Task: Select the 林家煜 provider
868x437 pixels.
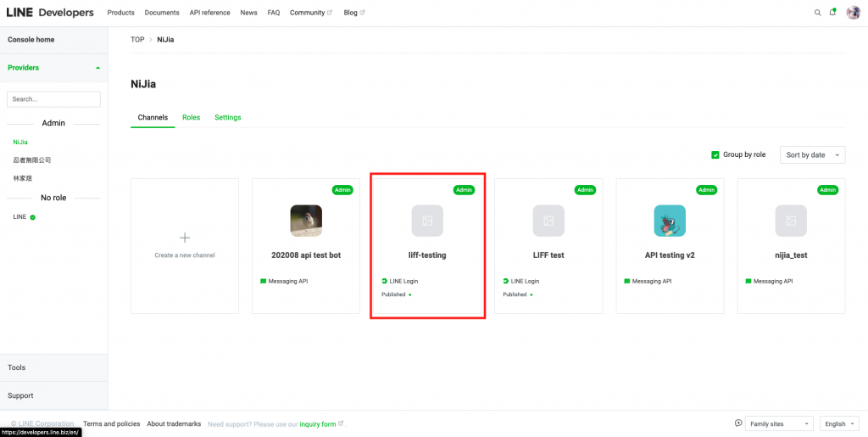Action: point(23,178)
